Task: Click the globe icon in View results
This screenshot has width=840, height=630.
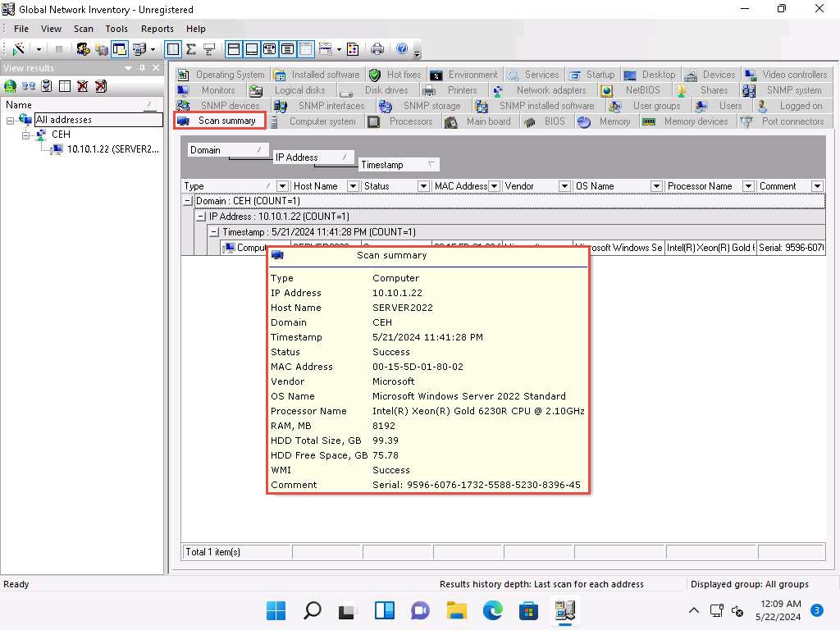Action: (10, 85)
